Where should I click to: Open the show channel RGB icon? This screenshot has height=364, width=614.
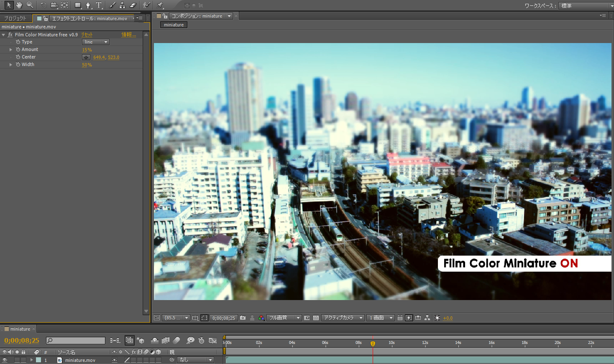pos(261,318)
